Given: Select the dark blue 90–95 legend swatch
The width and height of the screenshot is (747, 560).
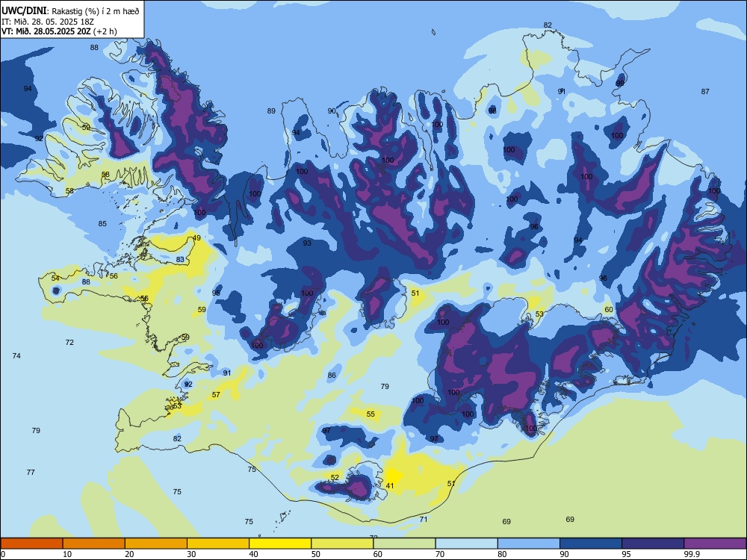Looking at the screenshot, I should coord(591,544).
